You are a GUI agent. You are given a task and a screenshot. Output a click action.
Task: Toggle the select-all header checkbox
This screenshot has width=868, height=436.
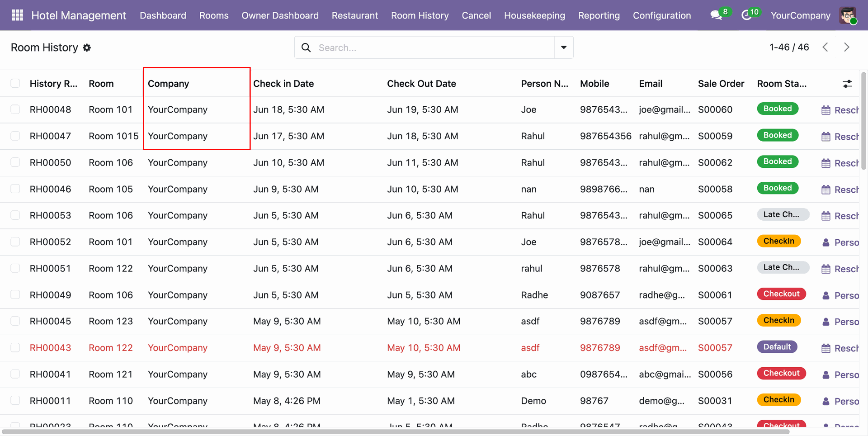tap(15, 83)
